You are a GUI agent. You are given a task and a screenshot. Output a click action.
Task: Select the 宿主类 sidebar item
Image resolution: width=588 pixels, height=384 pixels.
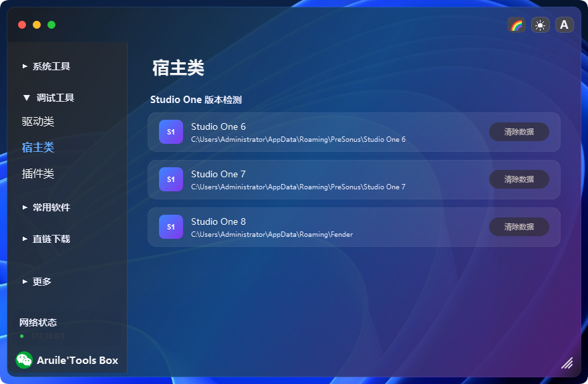pos(38,148)
